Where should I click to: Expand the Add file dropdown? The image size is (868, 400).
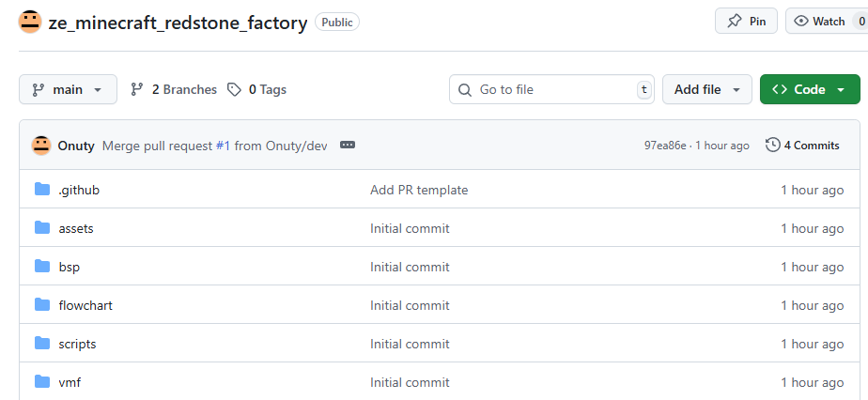(x=707, y=90)
